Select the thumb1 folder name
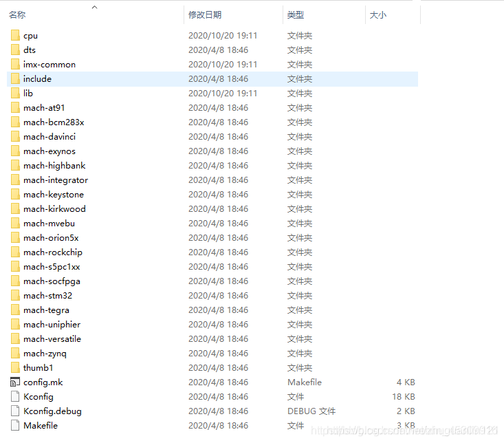 38,368
